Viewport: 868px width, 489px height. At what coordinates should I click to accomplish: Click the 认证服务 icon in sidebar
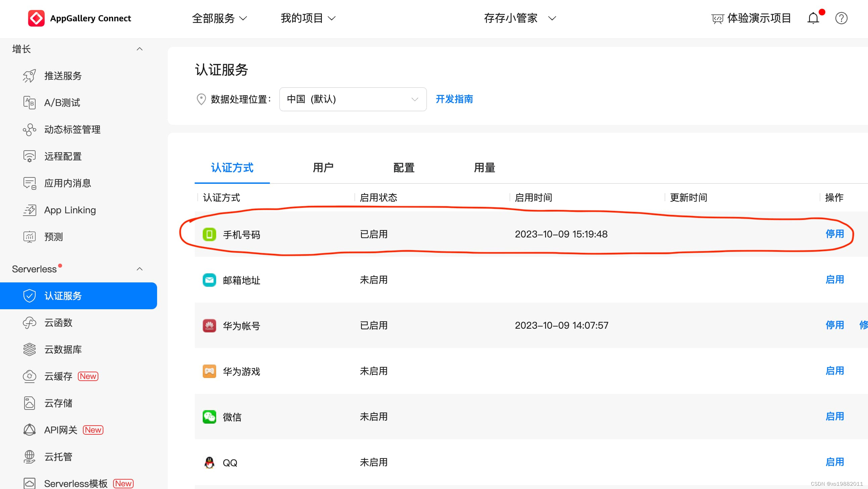[x=29, y=296]
